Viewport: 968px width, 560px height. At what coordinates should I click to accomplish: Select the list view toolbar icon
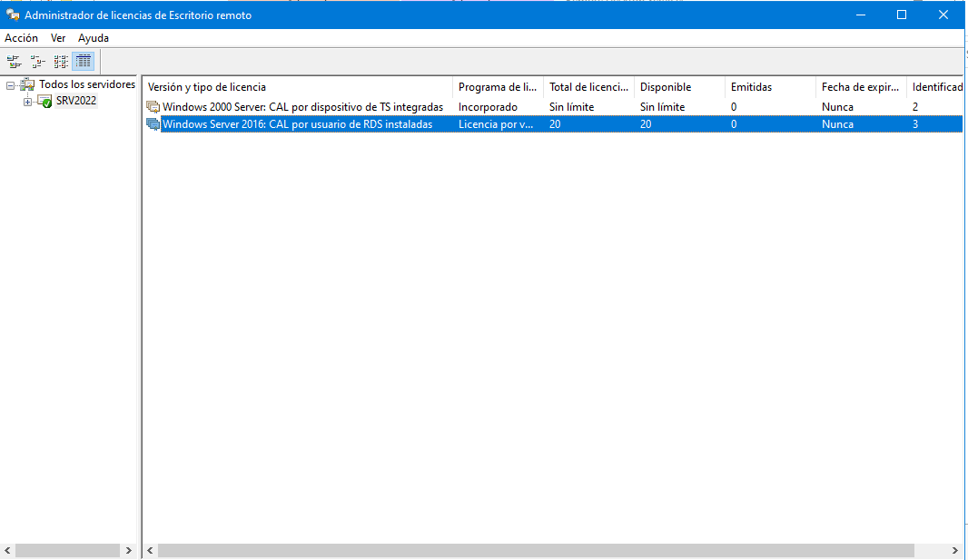click(60, 62)
